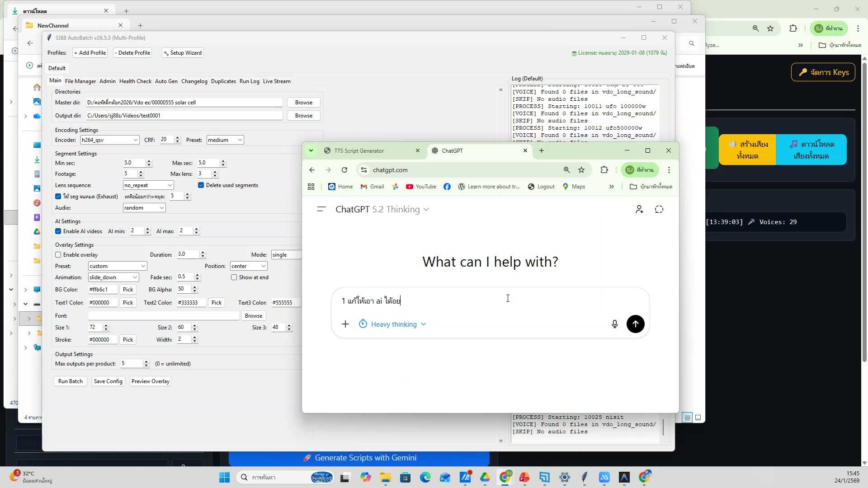The height and width of the screenshot is (488, 868).
Task: Click the plus attach icon in prompt box
Action: tap(345, 324)
